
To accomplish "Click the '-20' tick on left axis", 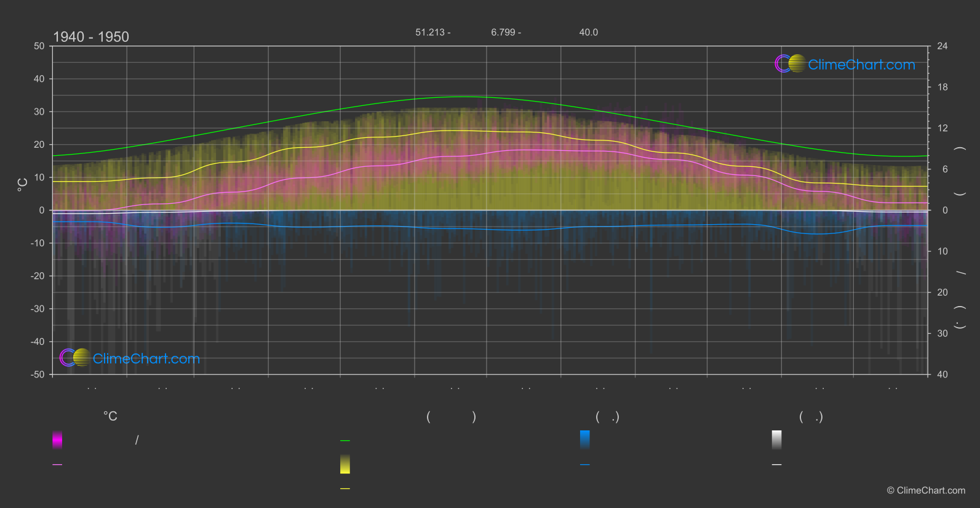I will tap(38, 276).
